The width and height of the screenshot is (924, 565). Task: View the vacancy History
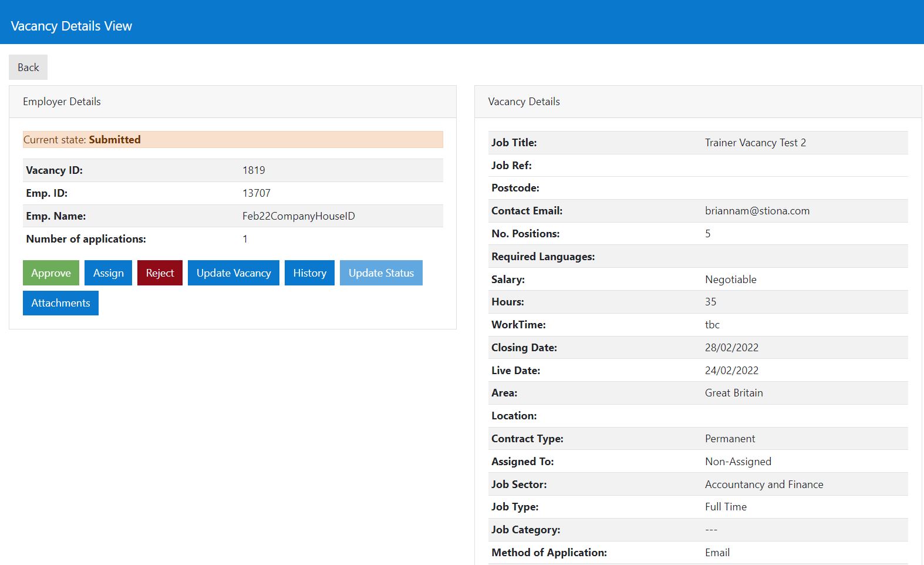click(x=309, y=273)
